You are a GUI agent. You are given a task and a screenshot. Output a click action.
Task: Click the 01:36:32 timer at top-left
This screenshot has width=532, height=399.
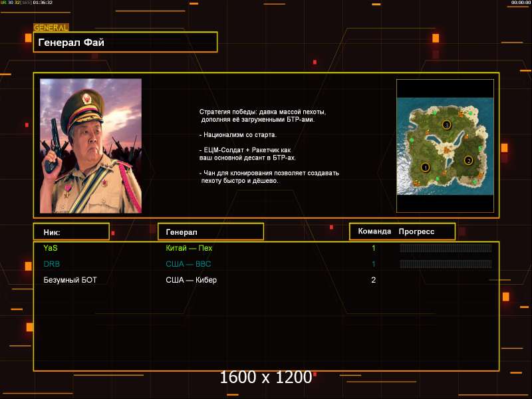(43, 3)
